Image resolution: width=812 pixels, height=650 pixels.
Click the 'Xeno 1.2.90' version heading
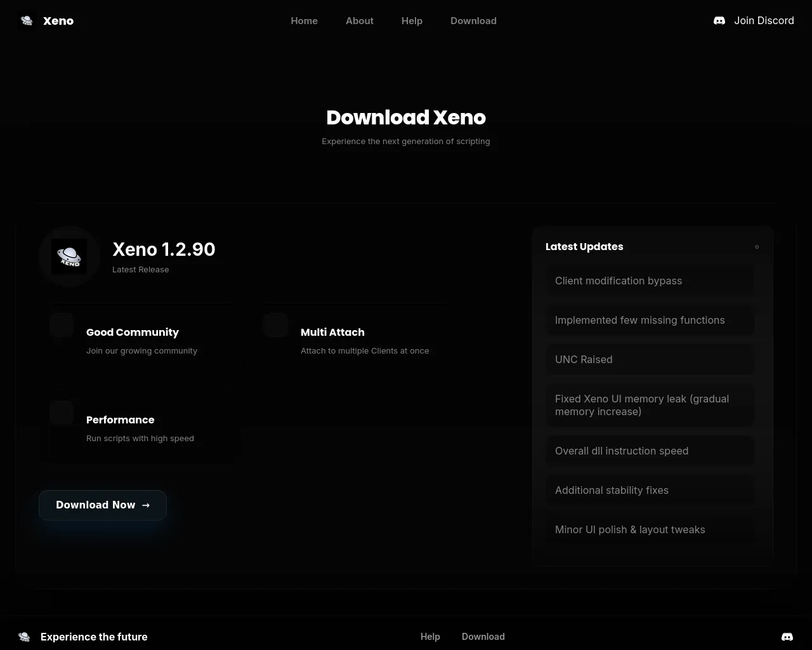point(164,249)
